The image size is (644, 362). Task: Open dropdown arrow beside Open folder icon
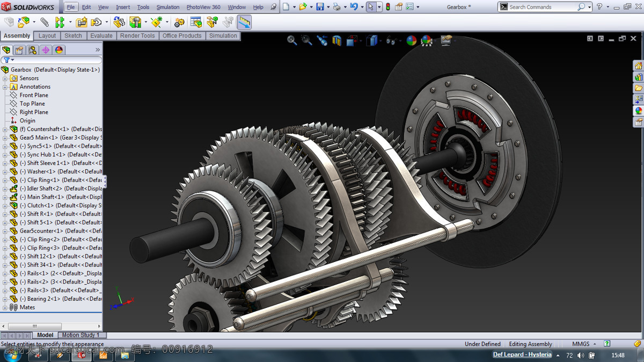pyautogui.click(x=311, y=7)
